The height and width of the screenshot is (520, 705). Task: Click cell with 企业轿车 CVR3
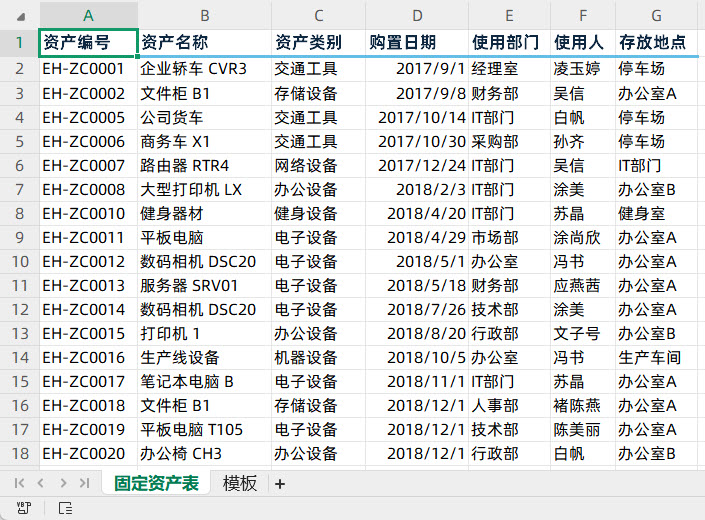tap(204, 69)
